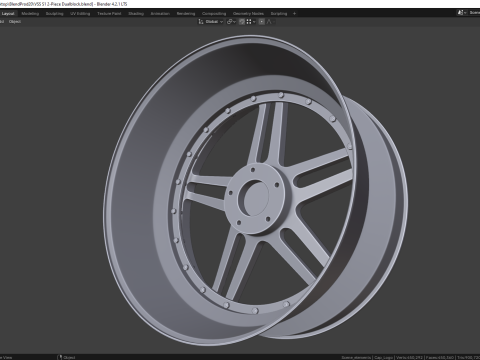The width and height of the screenshot is (480, 360).
Task: Open the Object menu in viewport header
Action: coord(15,22)
